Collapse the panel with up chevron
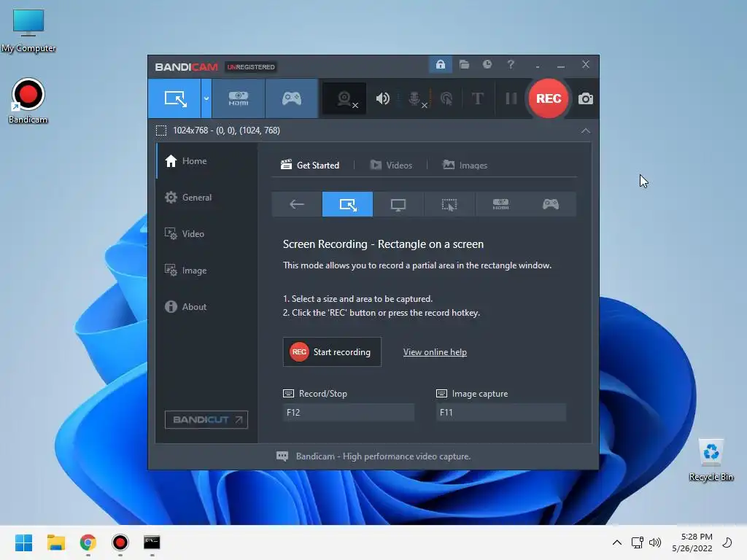The width and height of the screenshot is (747, 560). 586,131
